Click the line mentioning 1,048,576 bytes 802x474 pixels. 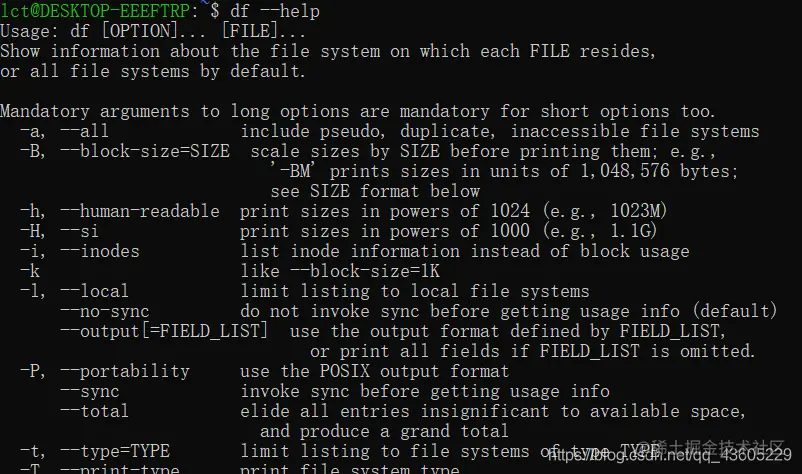coord(504,171)
